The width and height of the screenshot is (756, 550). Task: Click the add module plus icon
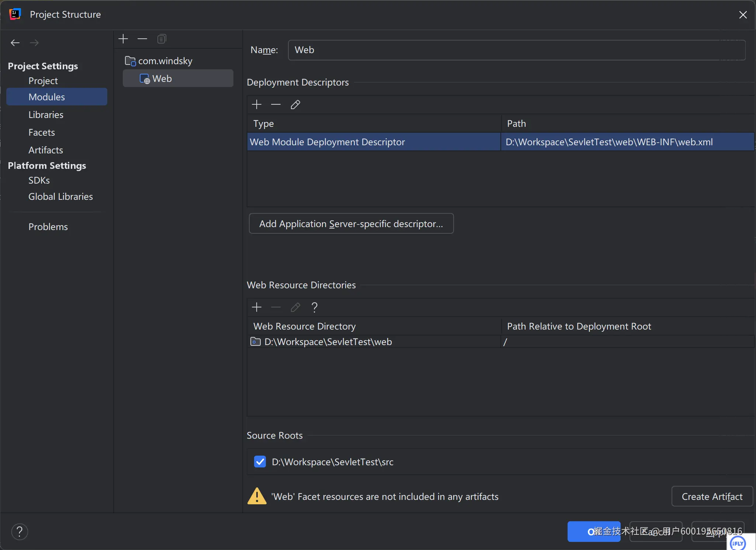point(123,39)
